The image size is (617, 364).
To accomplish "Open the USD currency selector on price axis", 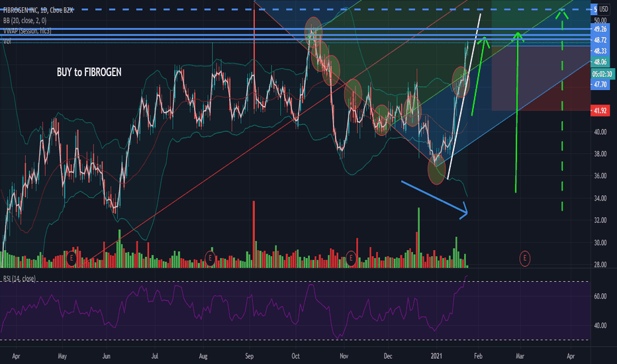I will (x=604, y=9).
